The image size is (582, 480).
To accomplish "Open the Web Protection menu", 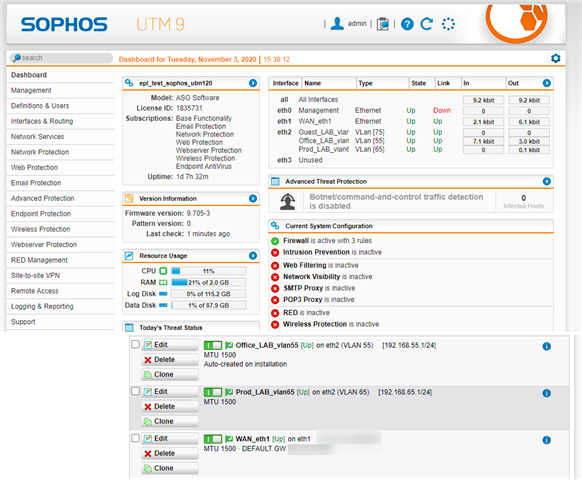I will point(61,167).
